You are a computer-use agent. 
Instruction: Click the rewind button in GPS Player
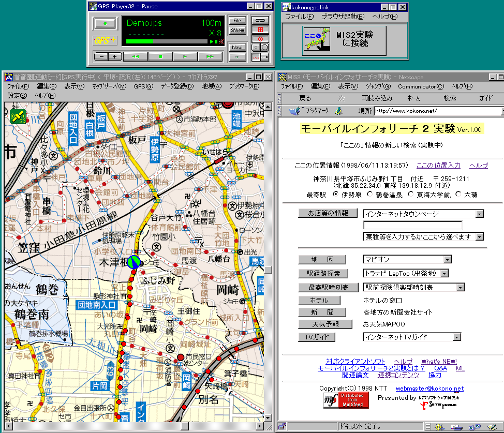point(135,56)
